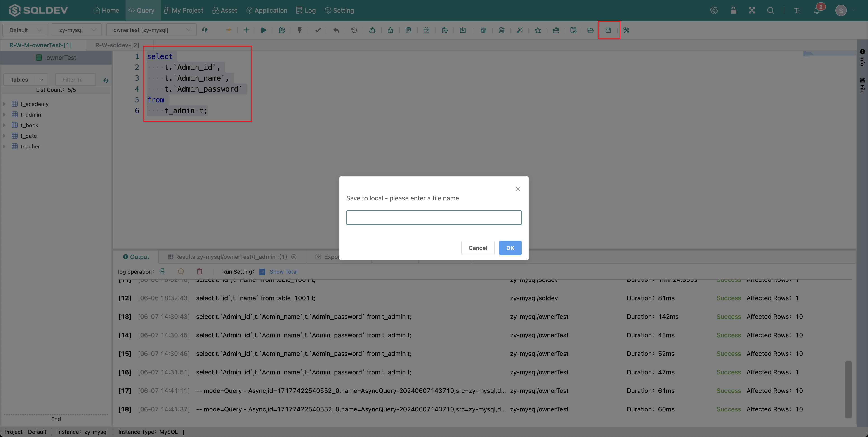Expand the t_admin table node
The width and height of the screenshot is (868, 437).
coord(4,115)
